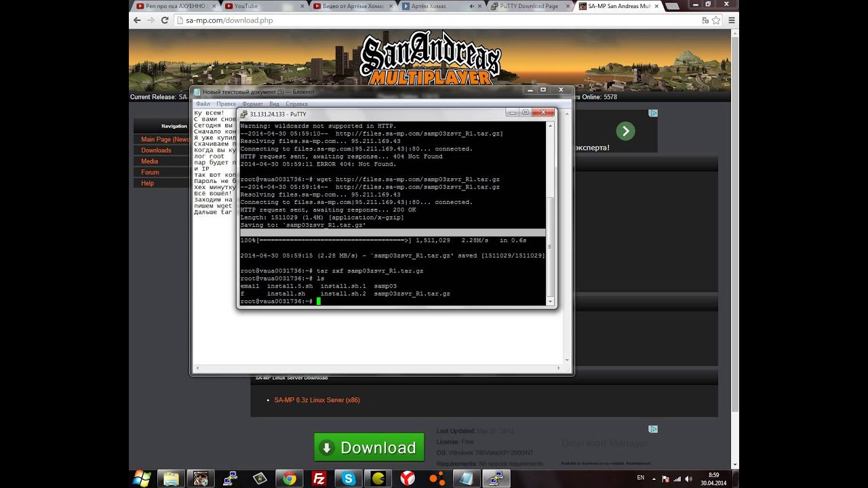
Task: Switch to the Реп про пса tab
Action: pyautogui.click(x=176, y=6)
